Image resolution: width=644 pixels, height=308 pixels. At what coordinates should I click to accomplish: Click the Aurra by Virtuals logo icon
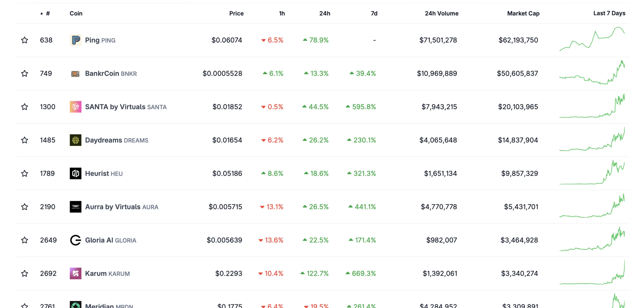(75, 207)
